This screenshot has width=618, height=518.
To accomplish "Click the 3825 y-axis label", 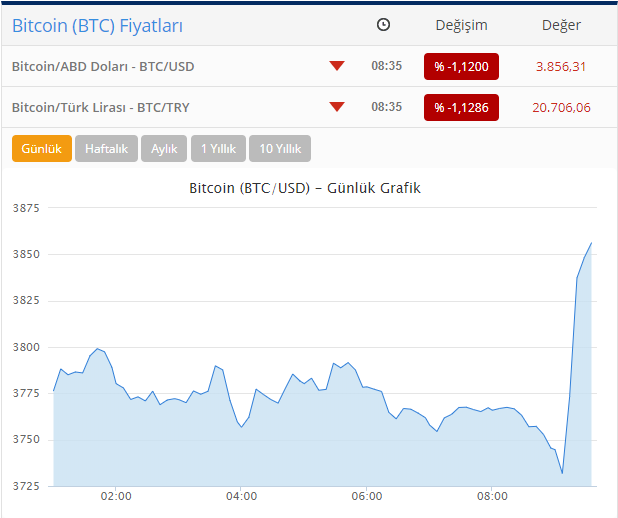I will 26,300.
